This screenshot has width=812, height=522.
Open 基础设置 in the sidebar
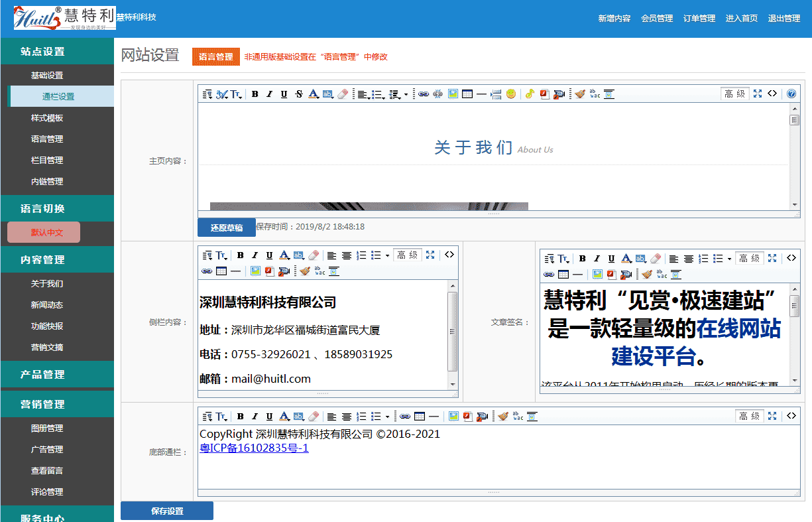coord(47,76)
